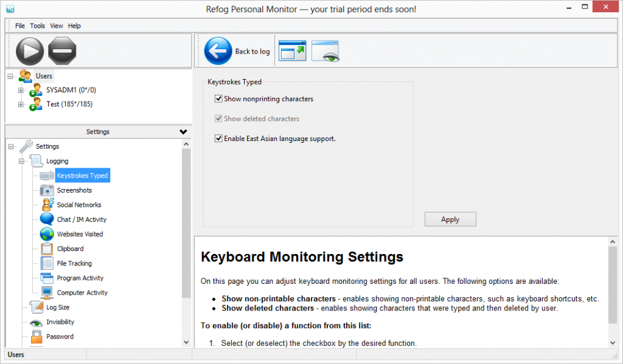Select Screenshots camera icon in settings tree
Viewport: 623px width, 364px height.
[47, 190]
